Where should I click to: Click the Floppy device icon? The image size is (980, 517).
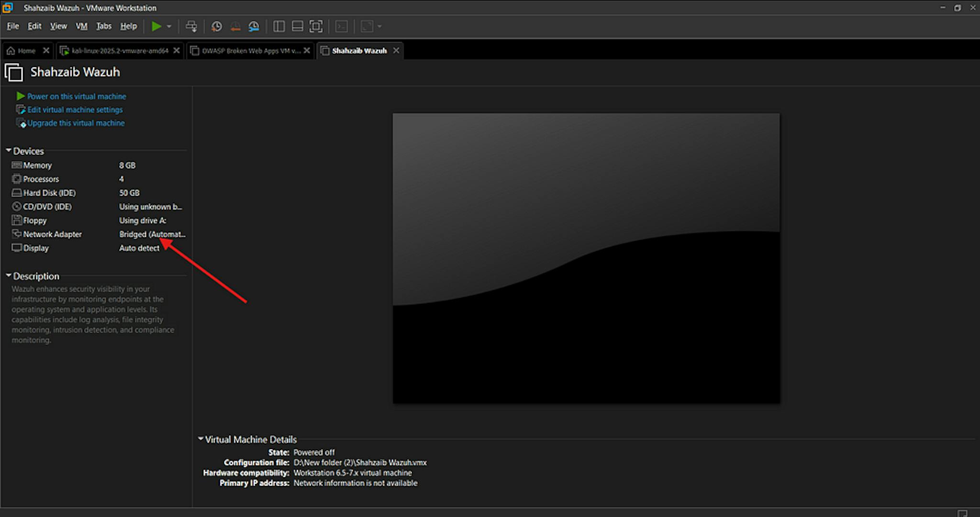(x=17, y=220)
